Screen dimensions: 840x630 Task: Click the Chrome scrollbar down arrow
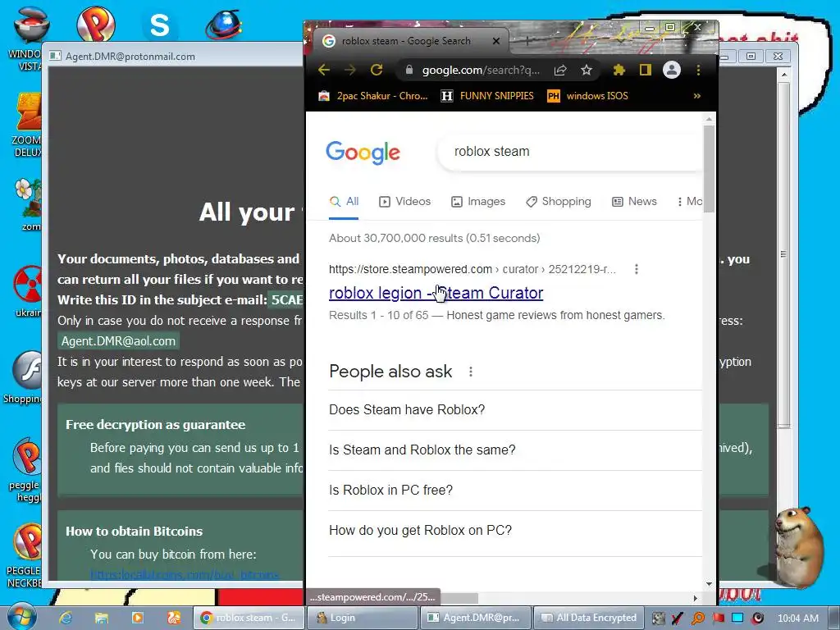click(710, 584)
